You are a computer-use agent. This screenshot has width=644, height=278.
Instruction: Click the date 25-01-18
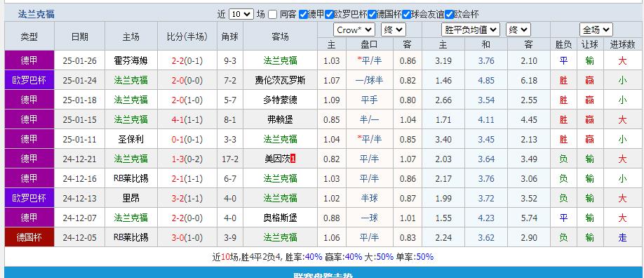79,100
